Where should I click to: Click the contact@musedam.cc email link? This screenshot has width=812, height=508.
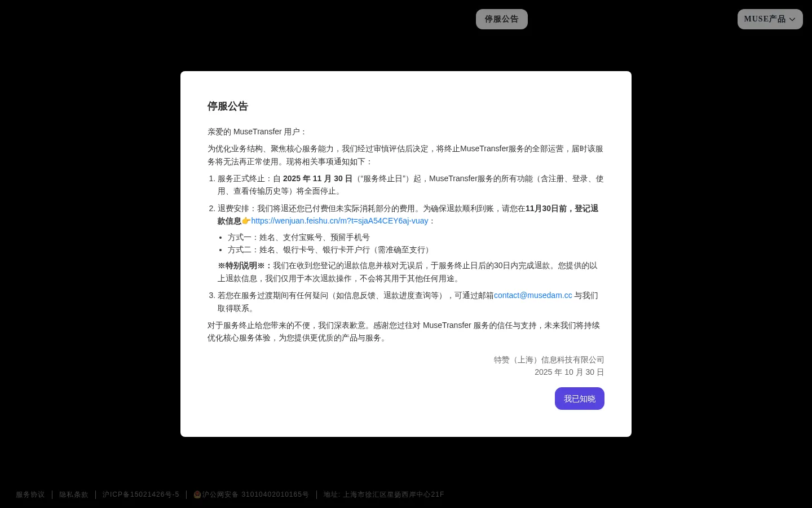(533, 296)
